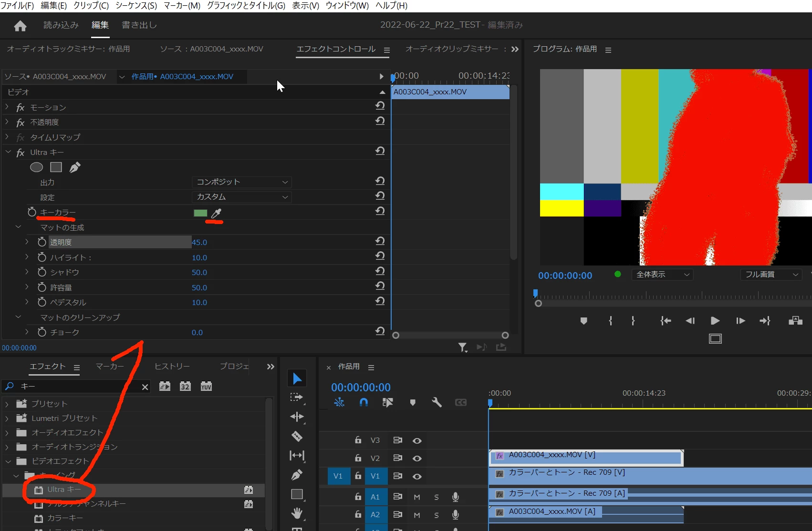
Task: Reset the 不透明度 effect
Action: pos(380,121)
